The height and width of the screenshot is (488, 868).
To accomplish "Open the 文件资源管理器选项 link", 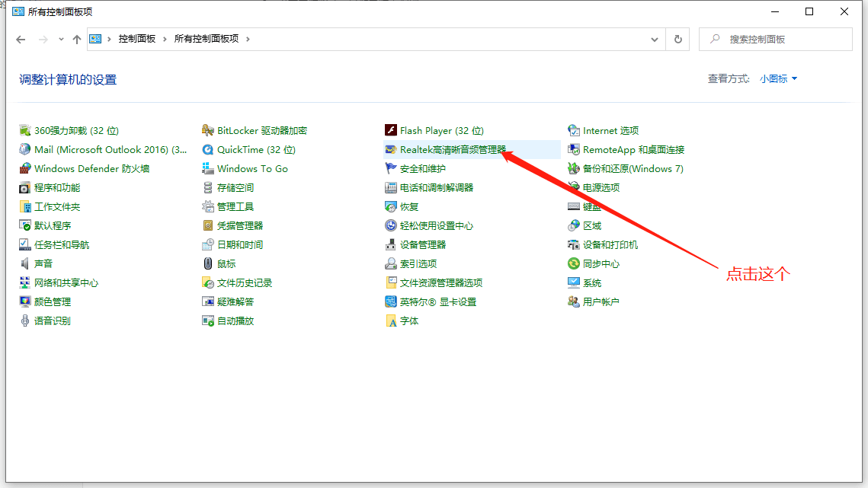I will pyautogui.click(x=440, y=282).
